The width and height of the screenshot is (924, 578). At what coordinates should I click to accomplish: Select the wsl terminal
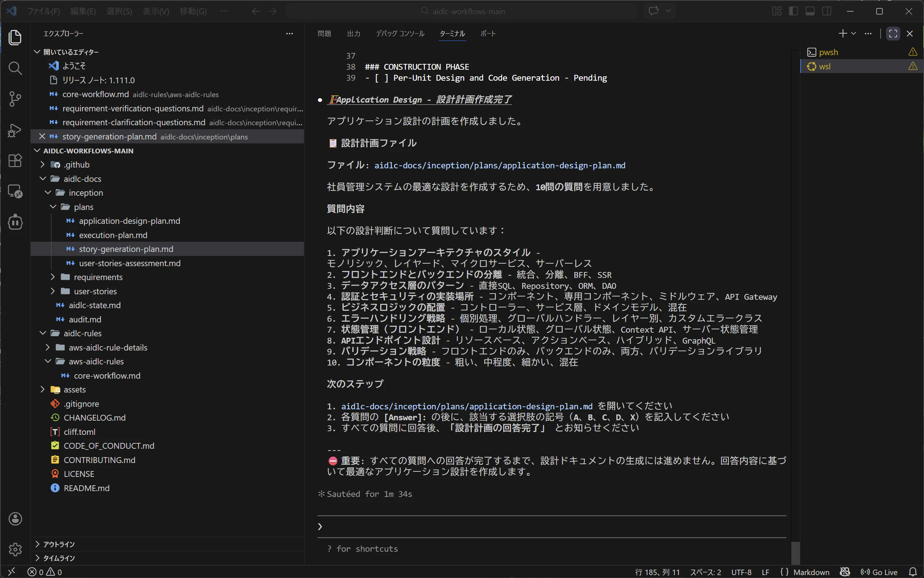[x=861, y=66]
